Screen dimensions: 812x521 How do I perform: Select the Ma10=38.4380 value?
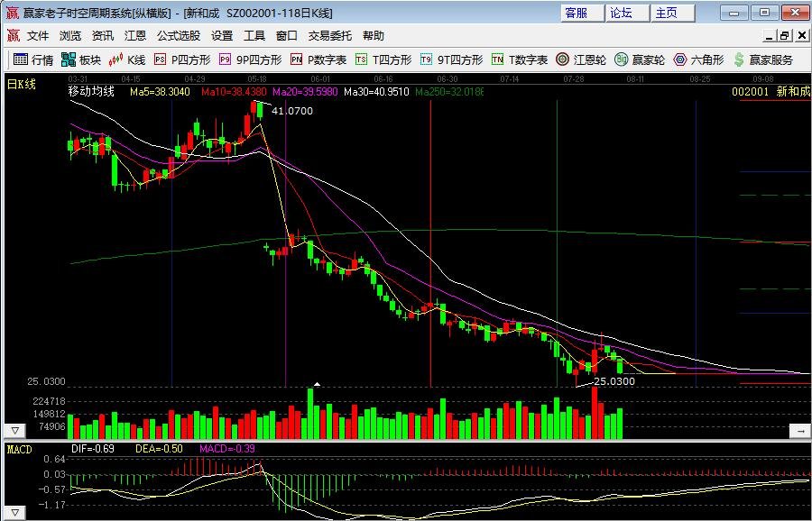point(234,92)
